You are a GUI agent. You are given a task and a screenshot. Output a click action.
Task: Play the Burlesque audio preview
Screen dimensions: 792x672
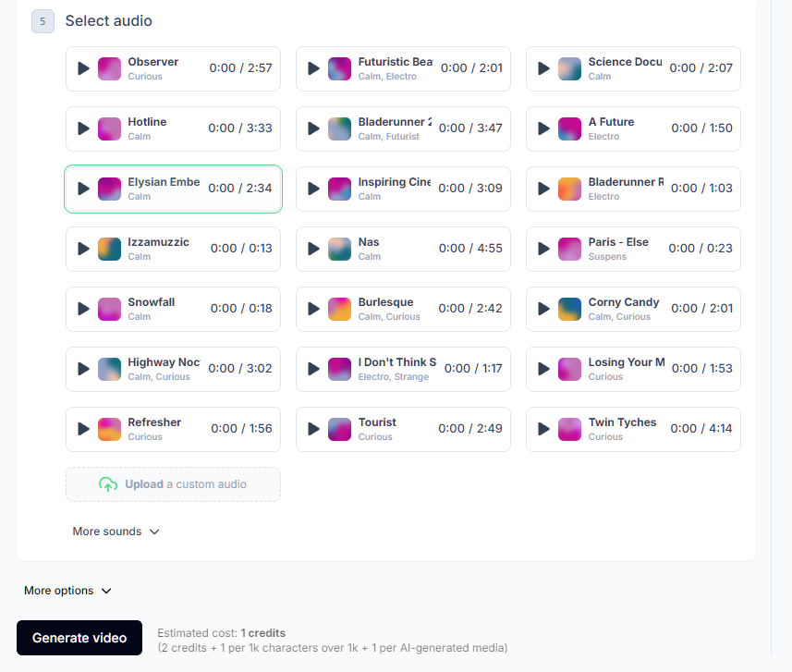pos(313,309)
